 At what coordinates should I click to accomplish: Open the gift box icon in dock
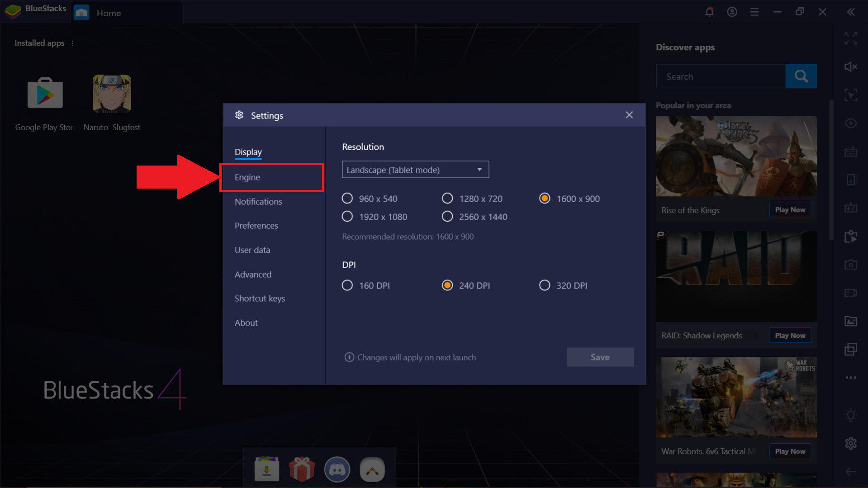[x=302, y=469]
